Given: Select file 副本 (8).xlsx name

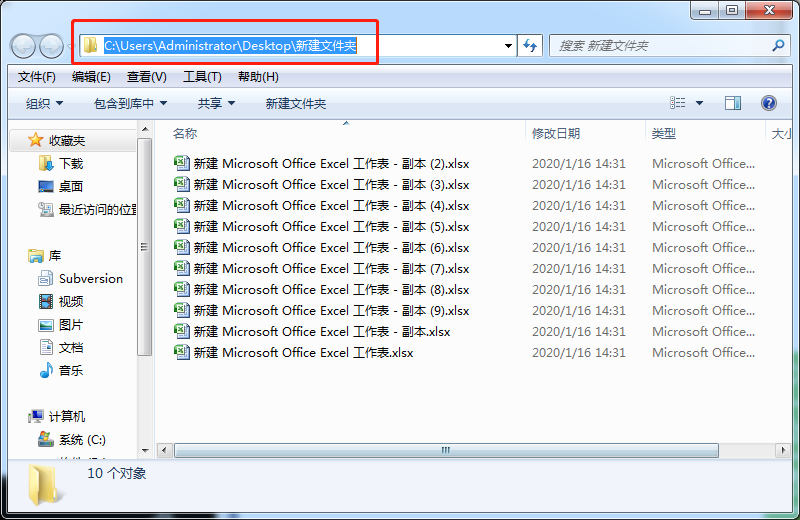Looking at the screenshot, I should pyautogui.click(x=331, y=289).
